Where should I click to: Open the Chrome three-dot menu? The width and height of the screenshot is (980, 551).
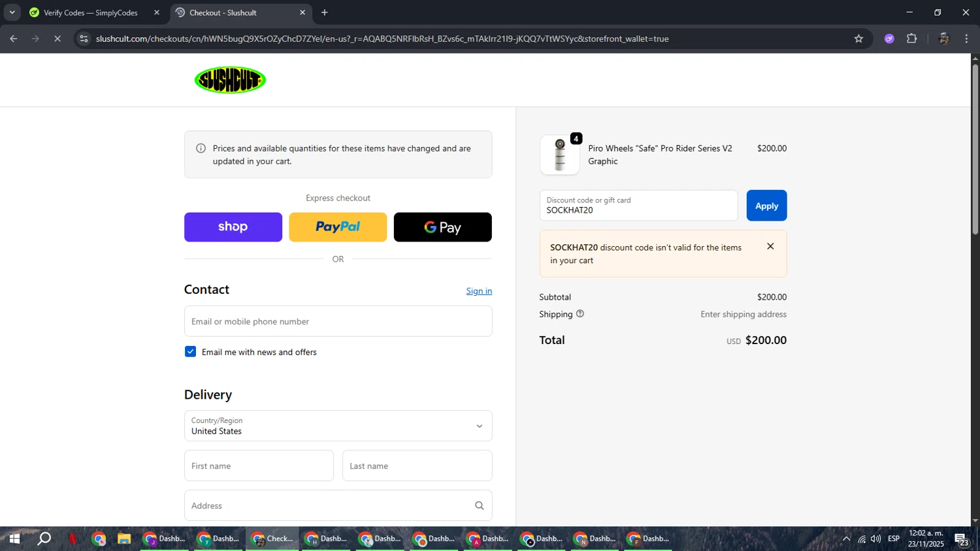pos(966,39)
